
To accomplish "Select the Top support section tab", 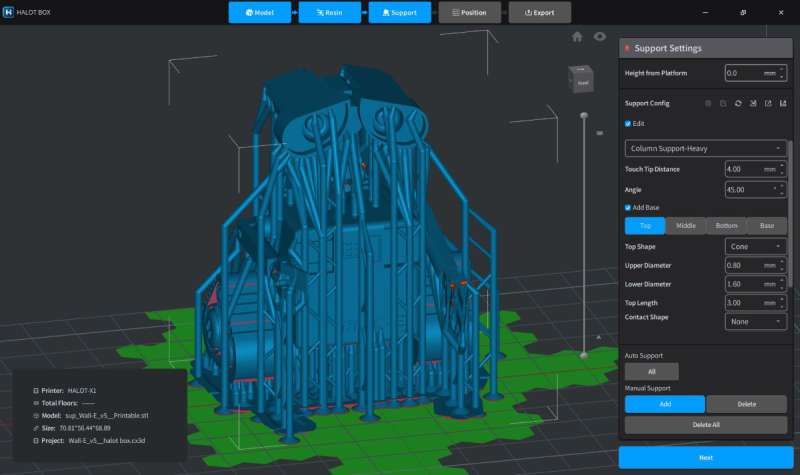I will (x=645, y=226).
